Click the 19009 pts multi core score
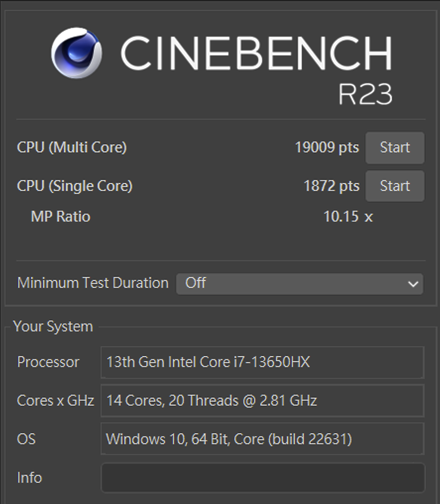This screenshot has height=504, width=440. [x=327, y=148]
